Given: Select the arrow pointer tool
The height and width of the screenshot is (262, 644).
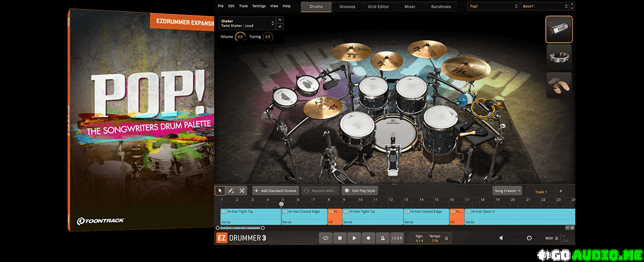Looking at the screenshot, I should (220, 191).
